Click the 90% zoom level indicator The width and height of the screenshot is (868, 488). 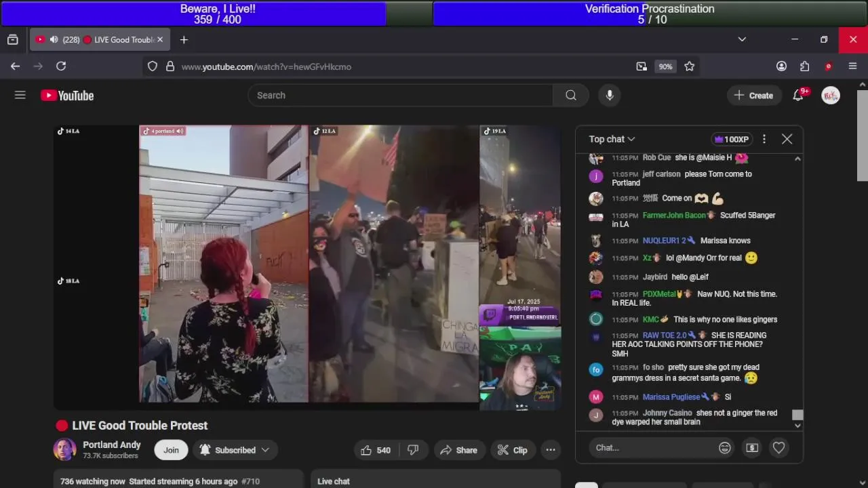(665, 66)
